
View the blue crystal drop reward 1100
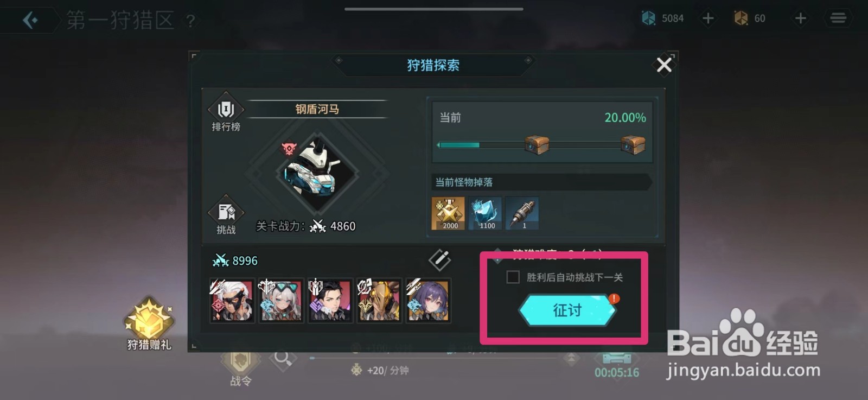485,213
